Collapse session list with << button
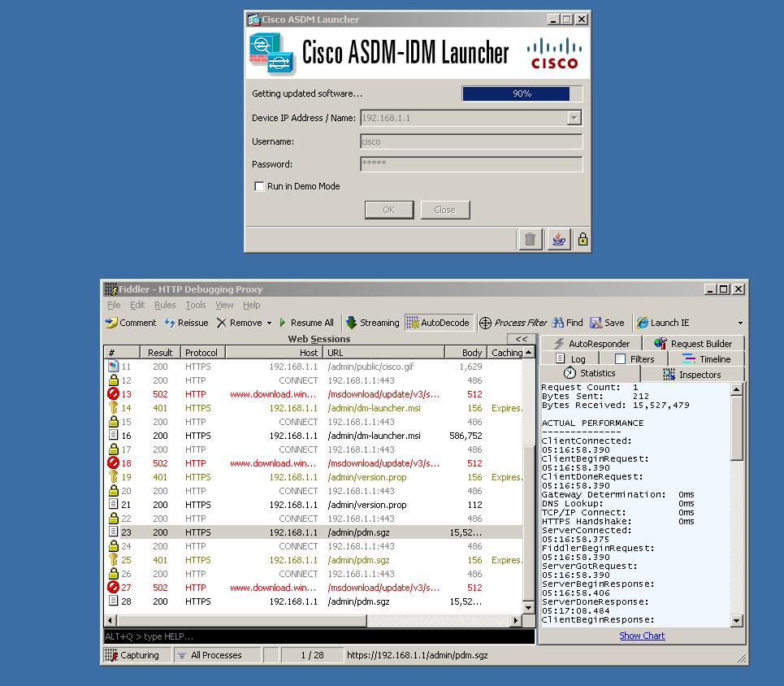The image size is (784, 686). click(521, 339)
